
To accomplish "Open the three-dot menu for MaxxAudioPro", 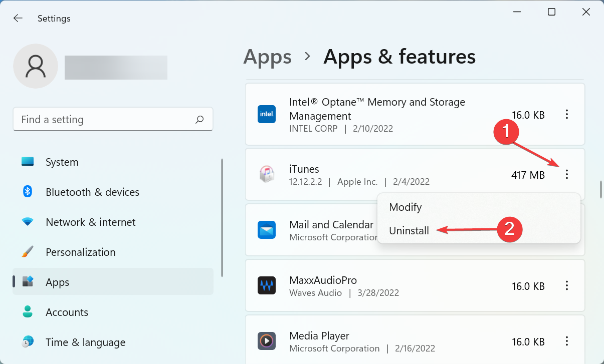I will tap(567, 285).
